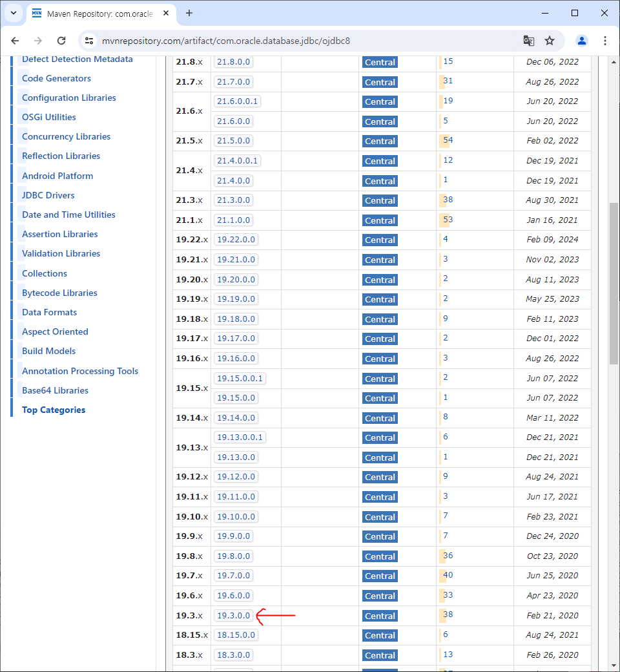This screenshot has height=672, width=620.
Task: Open version 19.15.0.0.1 link
Action: coord(240,379)
